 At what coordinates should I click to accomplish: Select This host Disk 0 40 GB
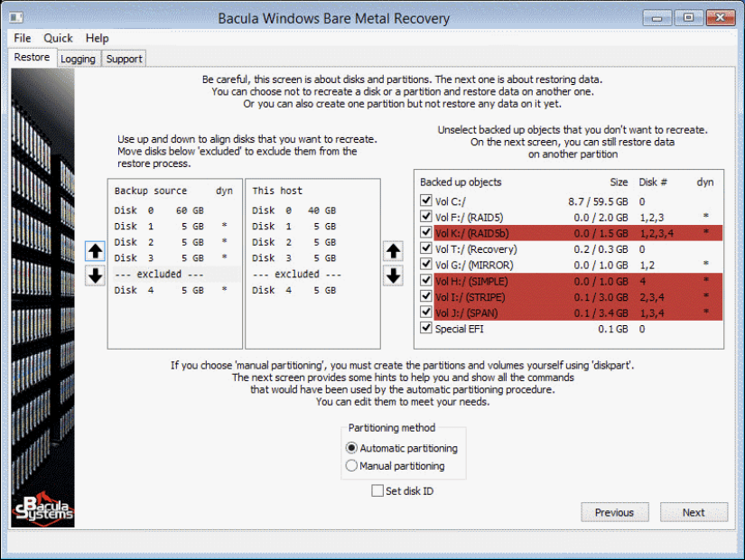pyautogui.click(x=312, y=210)
